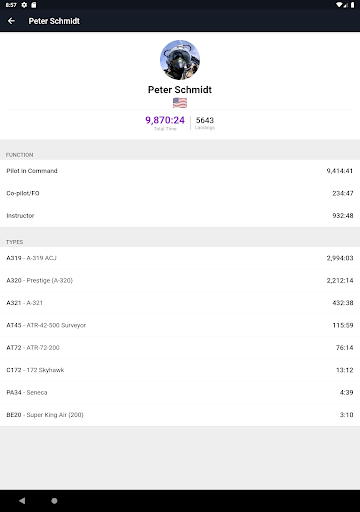This screenshot has width=360, height=512.
Task: Select the BE20 - Super King Air entry
Action: pyautogui.click(x=180, y=415)
